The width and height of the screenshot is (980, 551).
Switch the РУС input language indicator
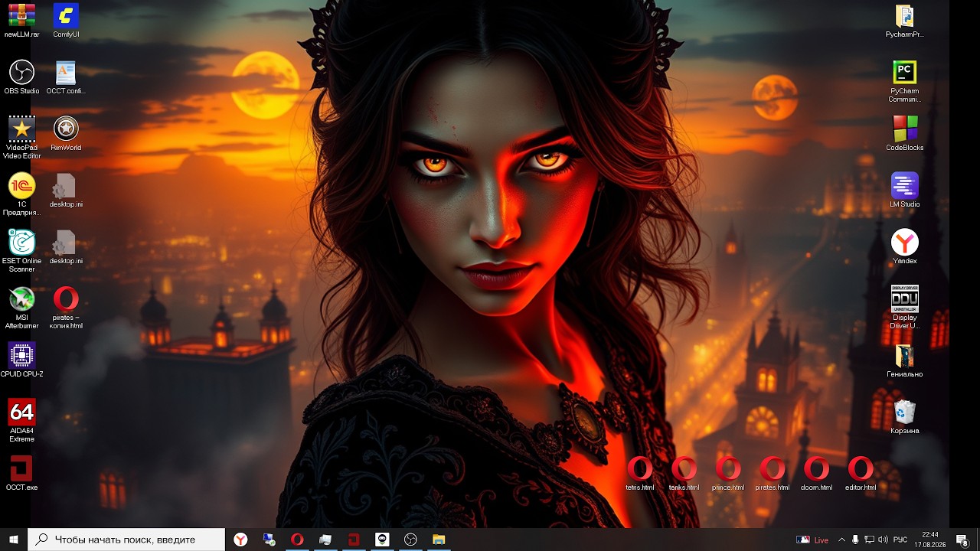[x=900, y=540]
